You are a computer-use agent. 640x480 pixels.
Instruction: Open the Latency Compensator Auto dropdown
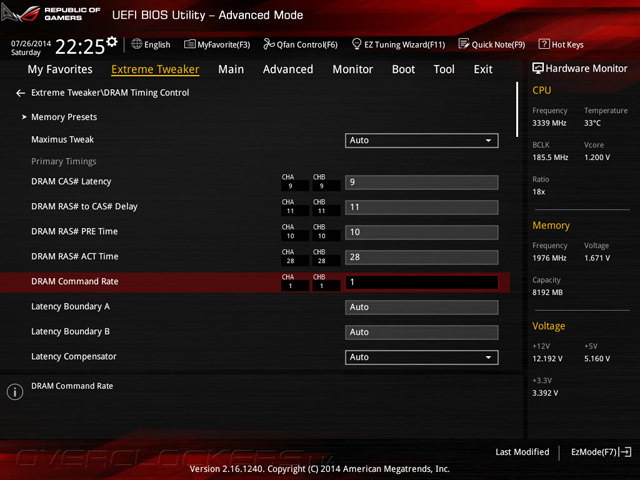pyautogui.click(x=422, y=357)
